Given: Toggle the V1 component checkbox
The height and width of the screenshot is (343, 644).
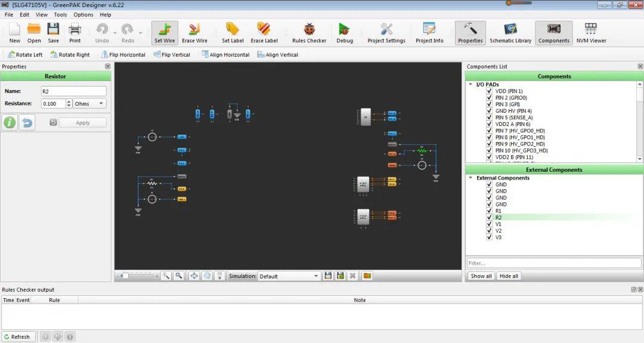Looking at the screenshot, I should coord(489,224).
